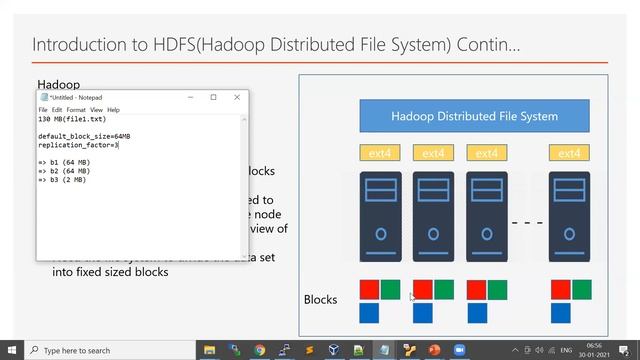Open the Format menu in Notepad
This screenshot has width=640, height=360.
(x=76, y=110)
